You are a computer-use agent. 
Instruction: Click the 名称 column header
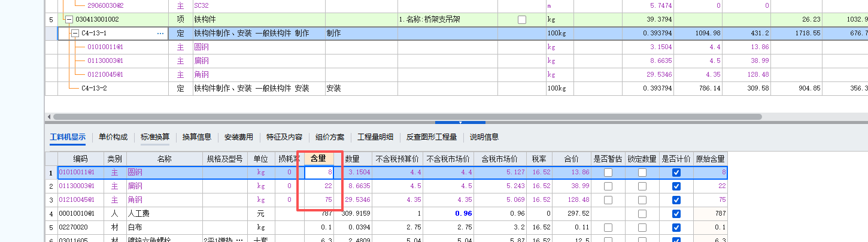click(165, 159)
